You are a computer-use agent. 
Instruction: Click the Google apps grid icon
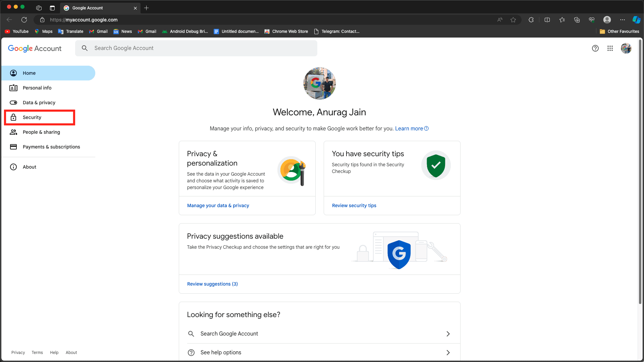click(x=610, y=48)
